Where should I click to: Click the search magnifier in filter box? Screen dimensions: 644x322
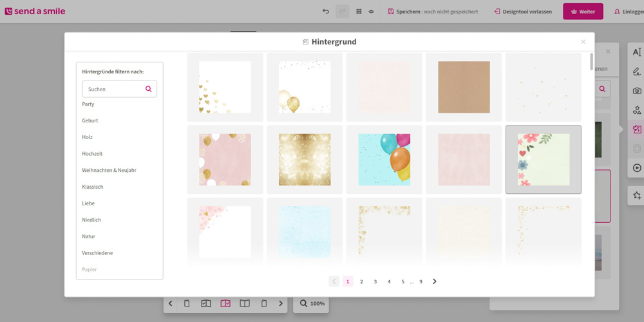click(x=149, y=89)
